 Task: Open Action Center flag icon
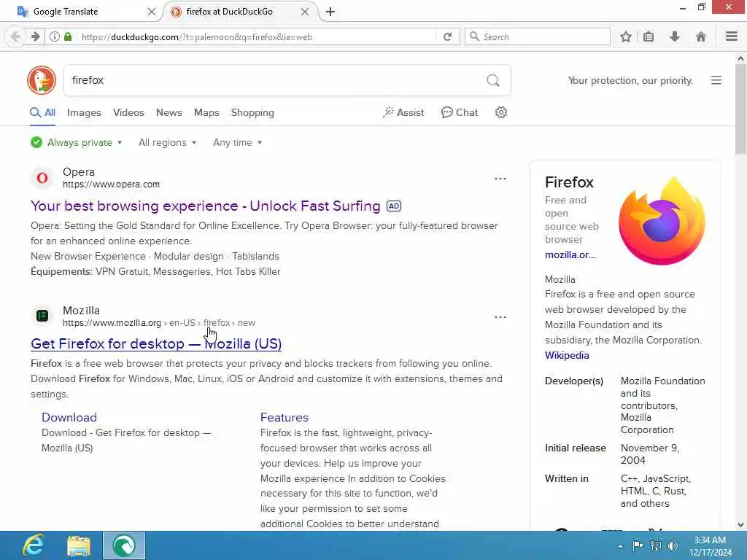pyautogui.click(x=638, y=546)
